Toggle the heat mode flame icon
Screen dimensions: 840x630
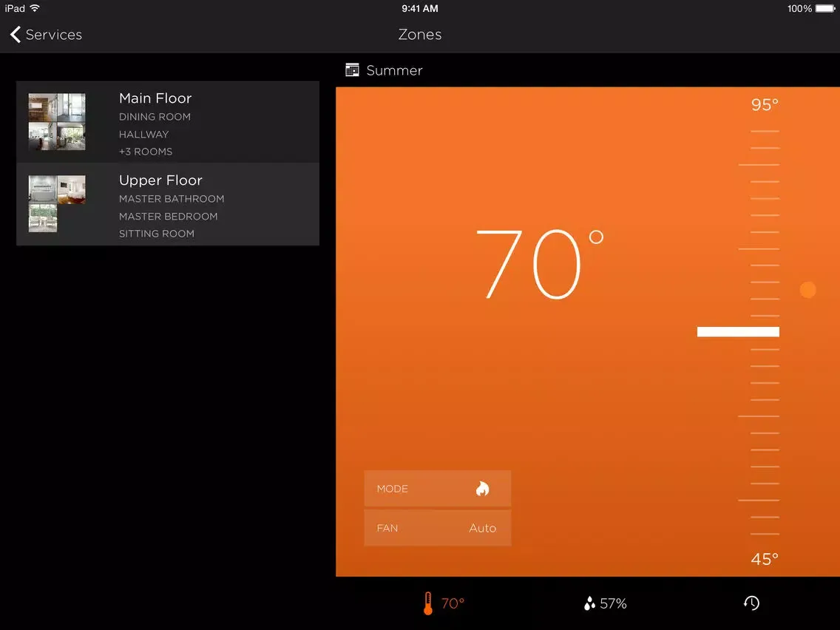click(x=482, y=489)
